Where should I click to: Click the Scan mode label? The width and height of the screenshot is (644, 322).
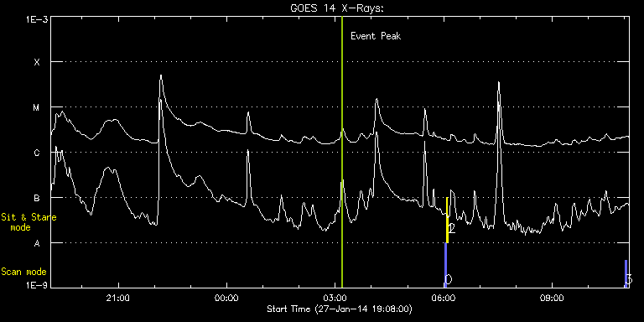pyautogui.click(x=23, y=272)
